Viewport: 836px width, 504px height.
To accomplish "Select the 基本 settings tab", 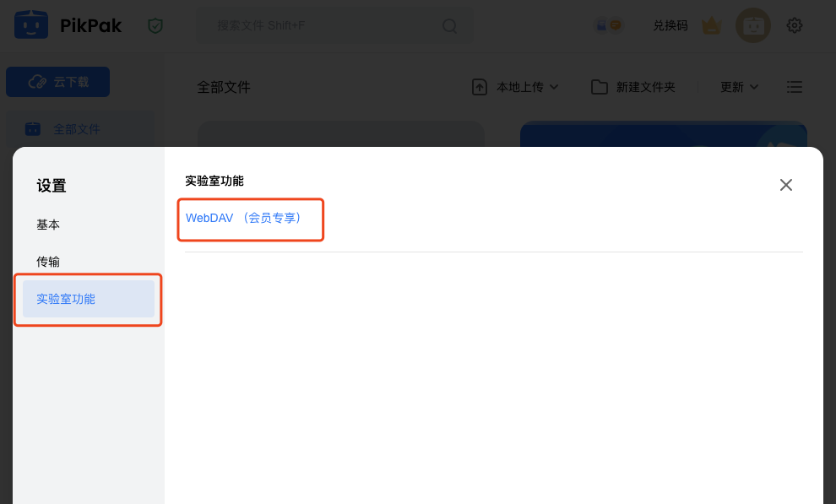I will [48, 225].
